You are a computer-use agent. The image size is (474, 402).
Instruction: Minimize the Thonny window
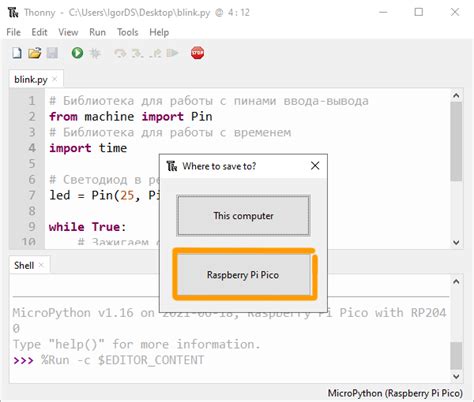(x=383, y=12)
